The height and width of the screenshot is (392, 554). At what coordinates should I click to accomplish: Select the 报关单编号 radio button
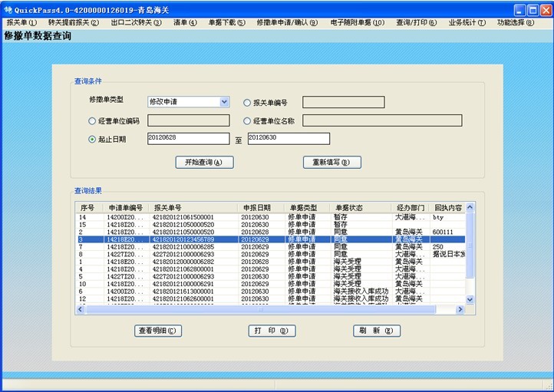point(247,103)
